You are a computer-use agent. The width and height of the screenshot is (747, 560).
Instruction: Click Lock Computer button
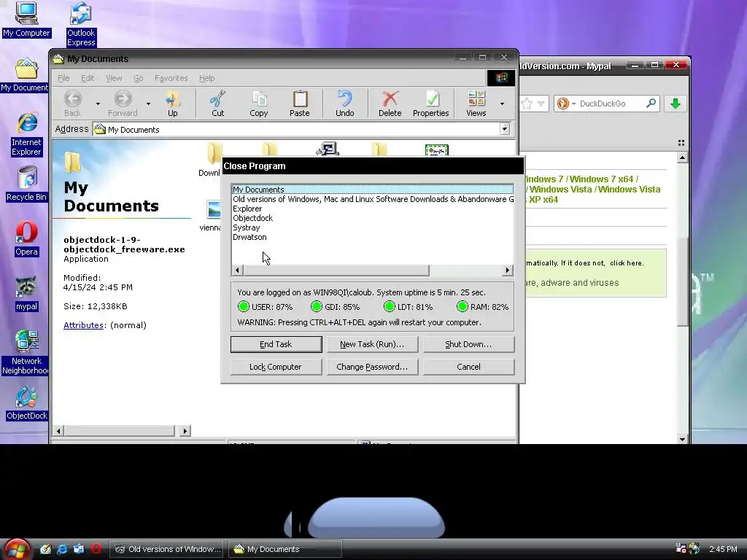tap(276, 367)
